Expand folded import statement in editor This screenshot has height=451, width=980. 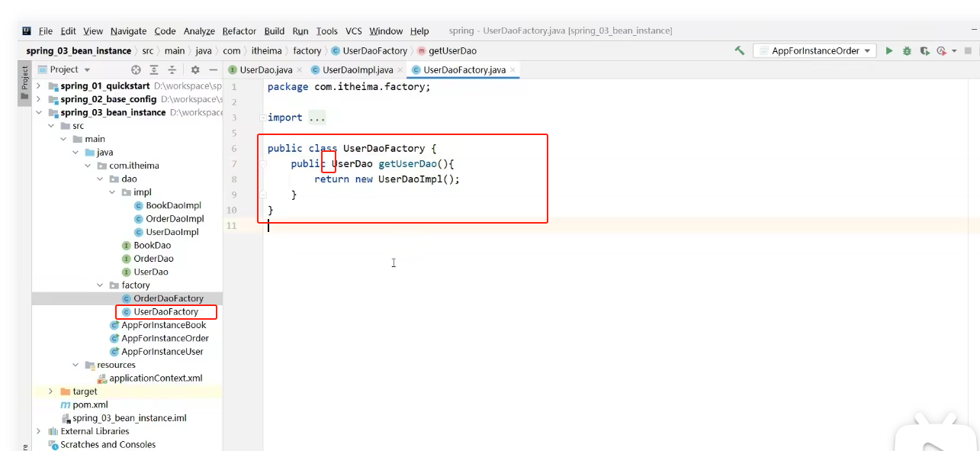262,118
